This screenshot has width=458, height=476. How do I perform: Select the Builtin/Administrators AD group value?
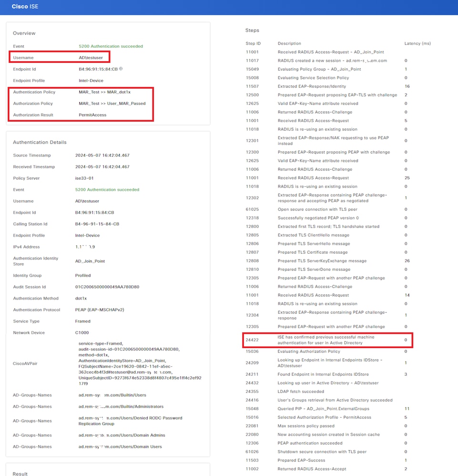121,406
